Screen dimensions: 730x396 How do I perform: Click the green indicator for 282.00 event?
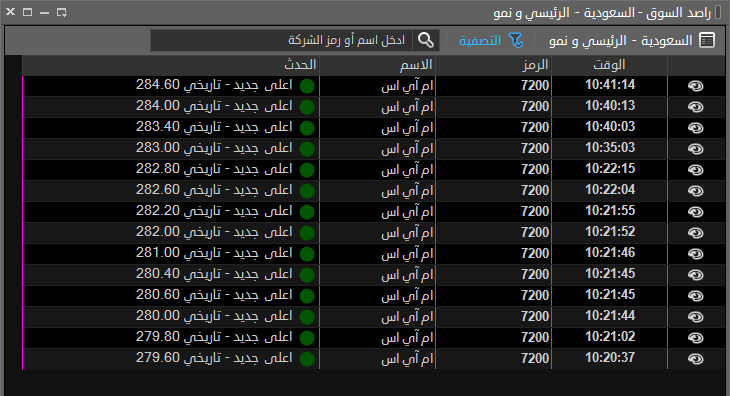tap(307, 233)
